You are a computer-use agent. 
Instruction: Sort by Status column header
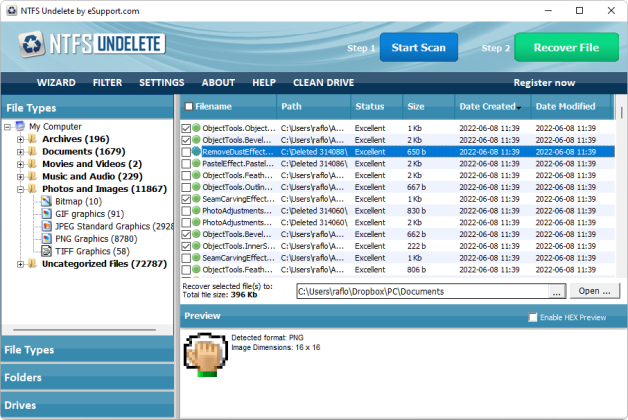pyautogui.click(x=376, y=107)
